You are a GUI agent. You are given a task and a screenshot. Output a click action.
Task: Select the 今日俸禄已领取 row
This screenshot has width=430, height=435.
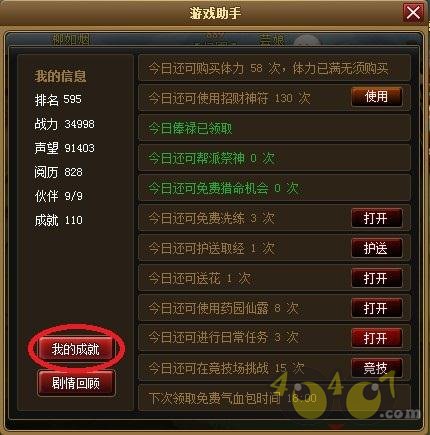point(274,128)
